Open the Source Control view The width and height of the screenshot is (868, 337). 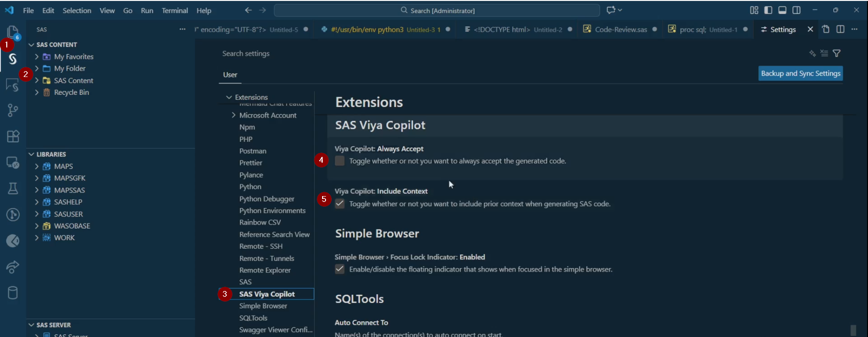(13, 110)
